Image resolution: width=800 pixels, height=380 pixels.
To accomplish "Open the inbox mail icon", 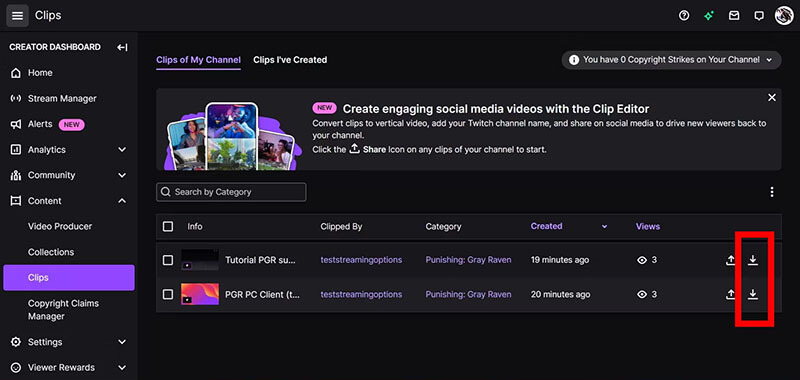I will 734,16.
